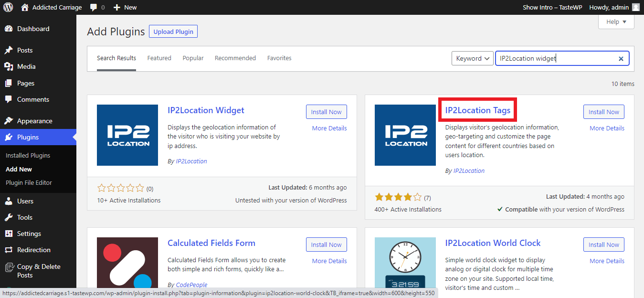Click the Upload Plugin button
This screenshot has height=298, width=644.
(173, 32)
